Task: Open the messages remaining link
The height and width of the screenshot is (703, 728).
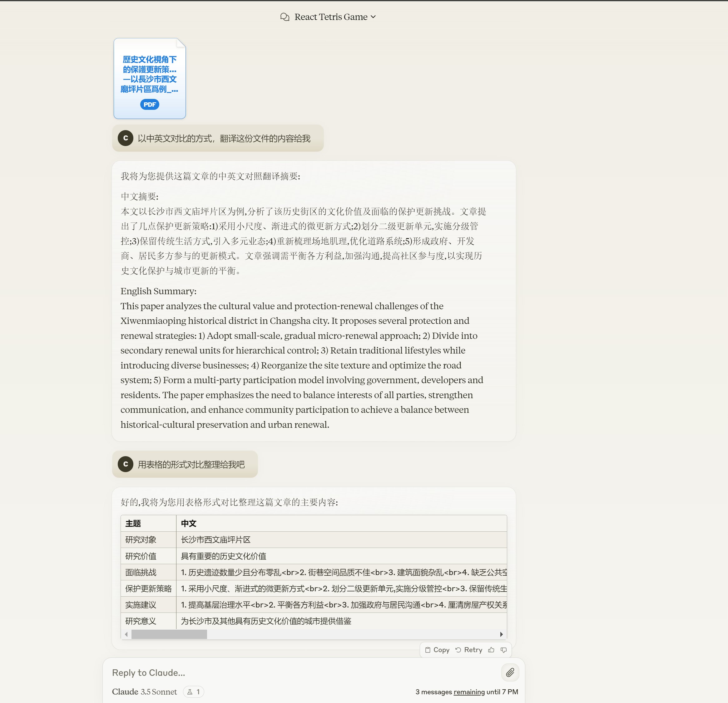Action: pos(469,692)
